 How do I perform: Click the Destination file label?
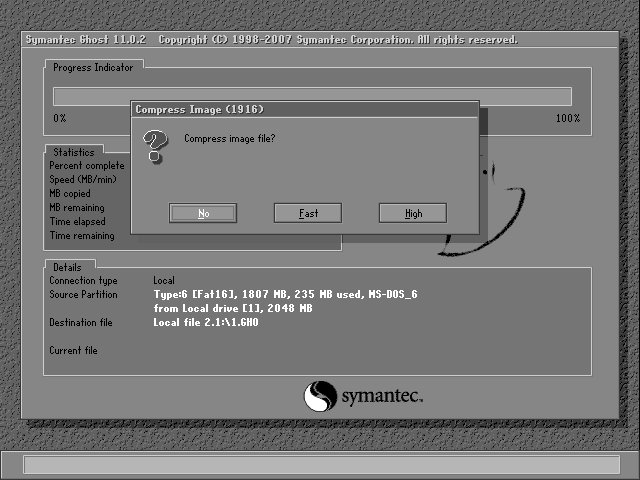81,322
